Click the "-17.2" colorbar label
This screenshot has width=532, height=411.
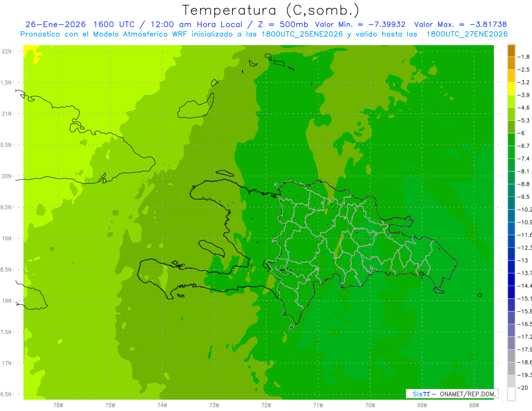pyautogui.click(x=525, y=337)
